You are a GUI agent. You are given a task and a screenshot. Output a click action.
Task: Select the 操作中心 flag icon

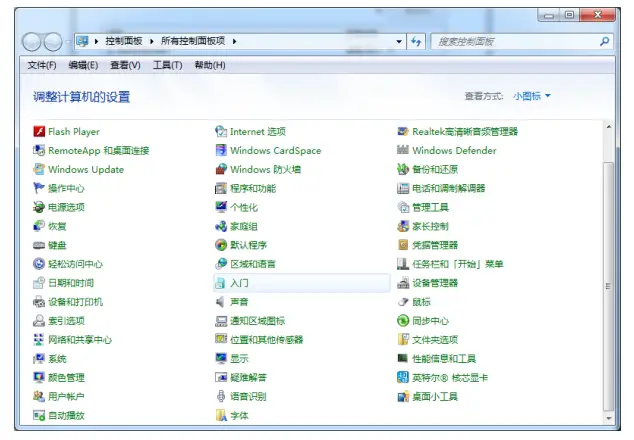coord(39,188)
